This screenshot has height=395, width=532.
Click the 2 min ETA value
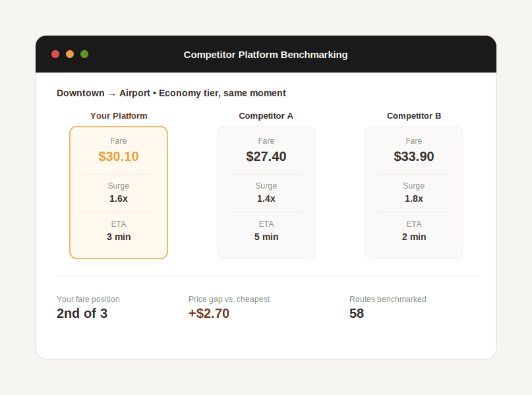pyautogui.click(x=414, y=237)
